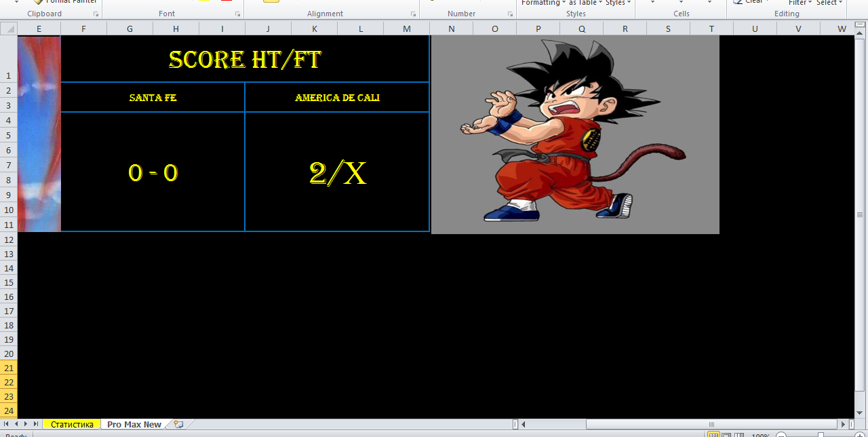Select column K header
868x437 pixels.
tap(314, 28)
